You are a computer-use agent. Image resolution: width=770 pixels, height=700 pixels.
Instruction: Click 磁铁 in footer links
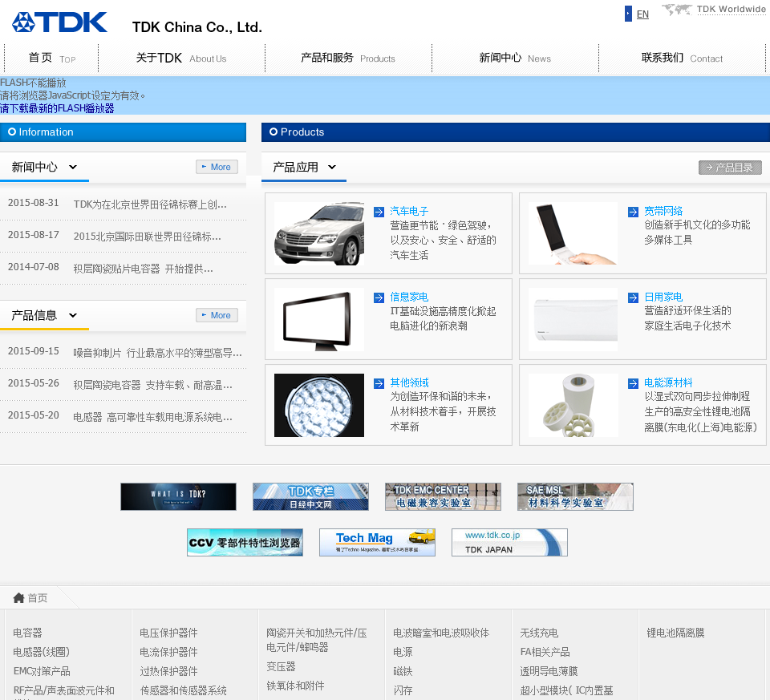pos(403,670)
